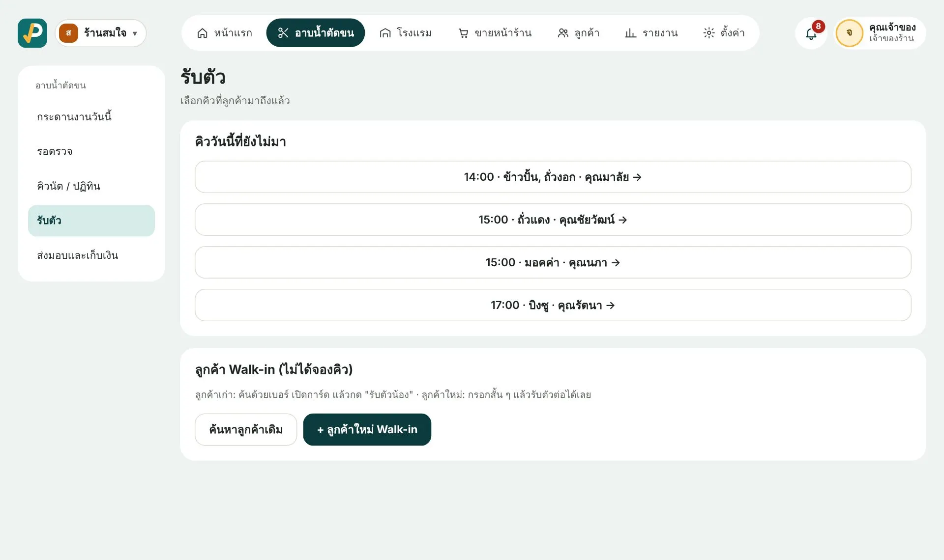Go to หน้าแรก home tab
This screenshot has width=944, height=560.
coord(224,33)
